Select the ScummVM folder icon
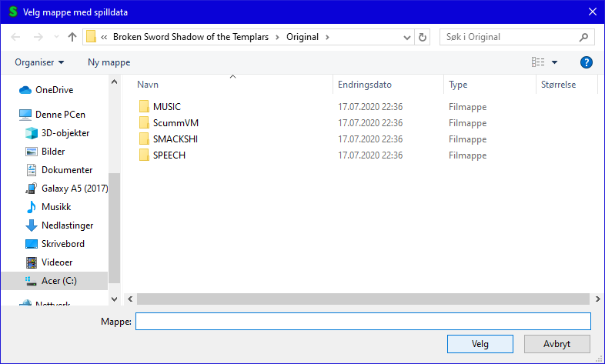 tap(144, 122)
